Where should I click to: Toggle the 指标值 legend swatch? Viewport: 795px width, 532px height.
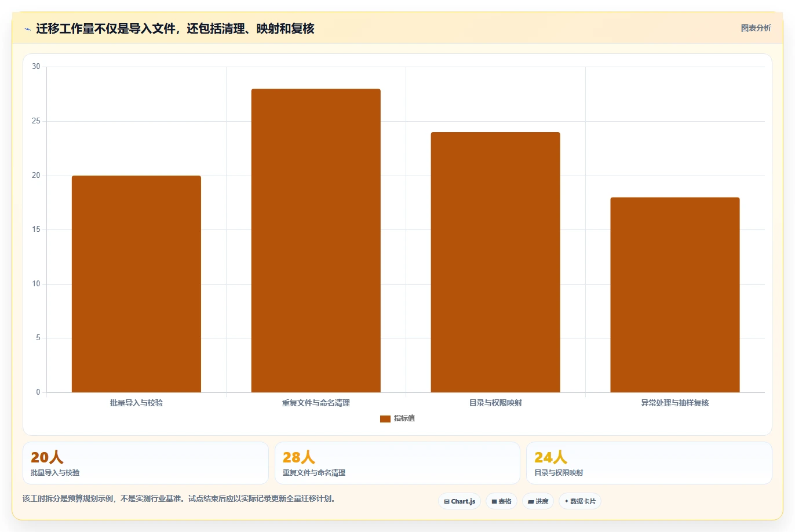385,418
